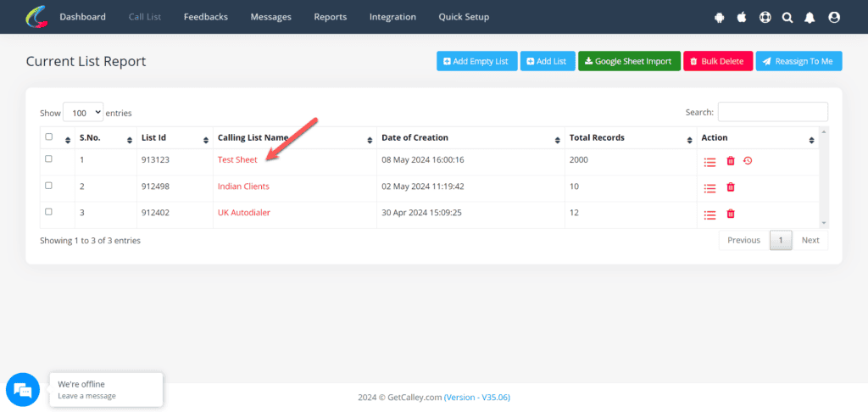Image resolution: width=868 pixels, height=412 pixels.
Task: Click into the Search input field
Action: tap(772, 112)
